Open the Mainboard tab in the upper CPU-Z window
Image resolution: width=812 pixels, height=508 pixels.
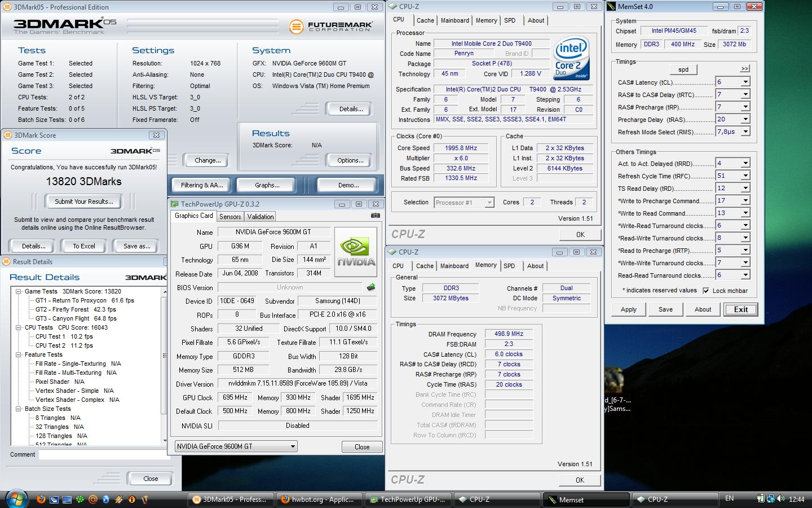454,20
